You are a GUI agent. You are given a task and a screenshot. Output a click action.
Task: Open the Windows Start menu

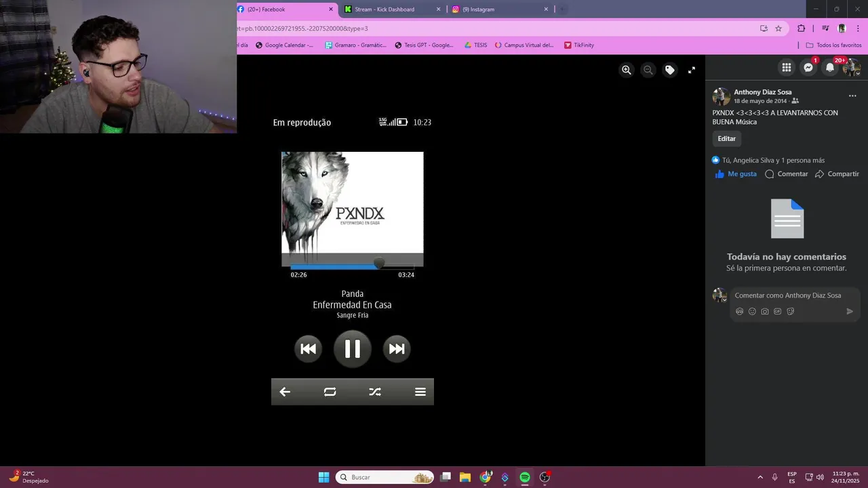click(323, 477)
